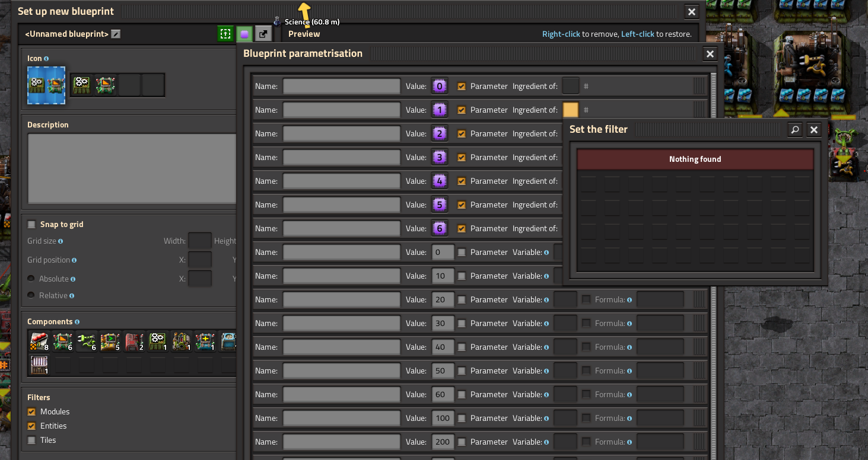Click the Grid position X input field

pos(200,260)
